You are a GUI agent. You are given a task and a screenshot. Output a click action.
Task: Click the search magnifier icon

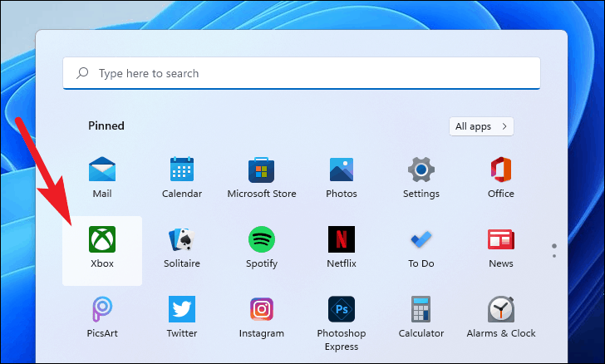point(82,73)
